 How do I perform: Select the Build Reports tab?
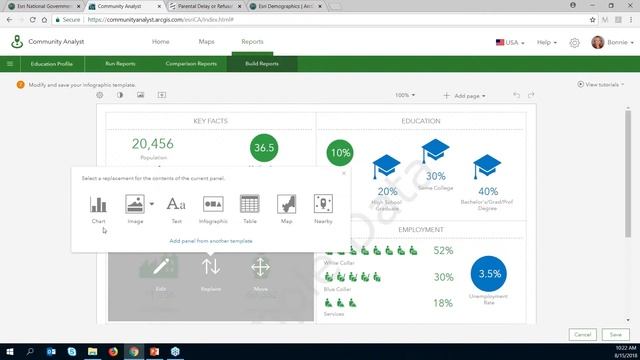coord(262,64)
